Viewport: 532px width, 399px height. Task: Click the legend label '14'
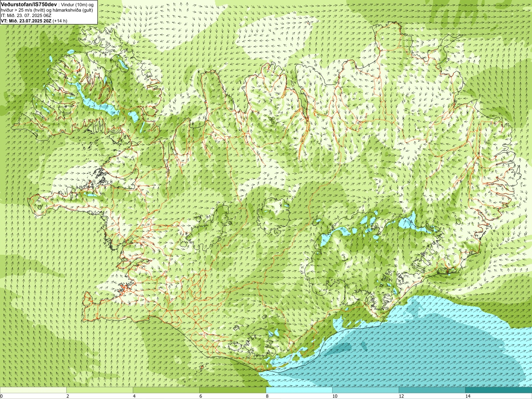(x=468, y=396)
